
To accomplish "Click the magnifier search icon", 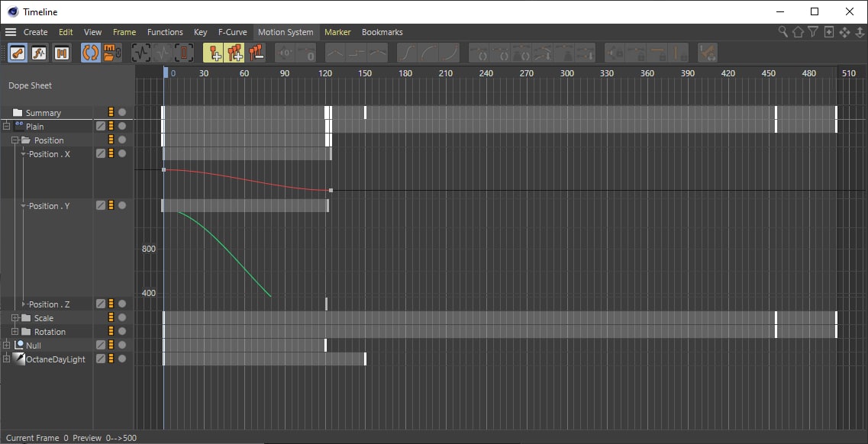I will [x=782, y=32].
